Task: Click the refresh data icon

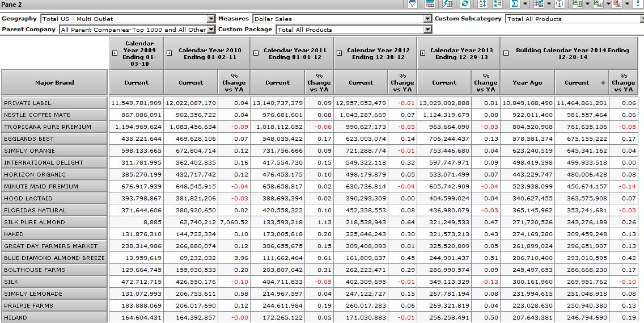Action: pyautogui.click(x=465, y=4)
